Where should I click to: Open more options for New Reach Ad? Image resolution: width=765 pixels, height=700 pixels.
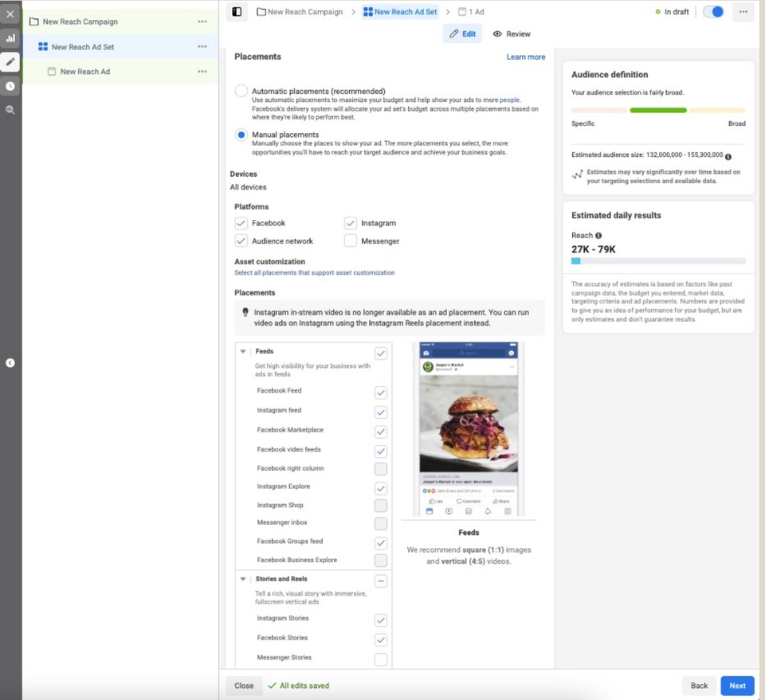coord(202,71)
